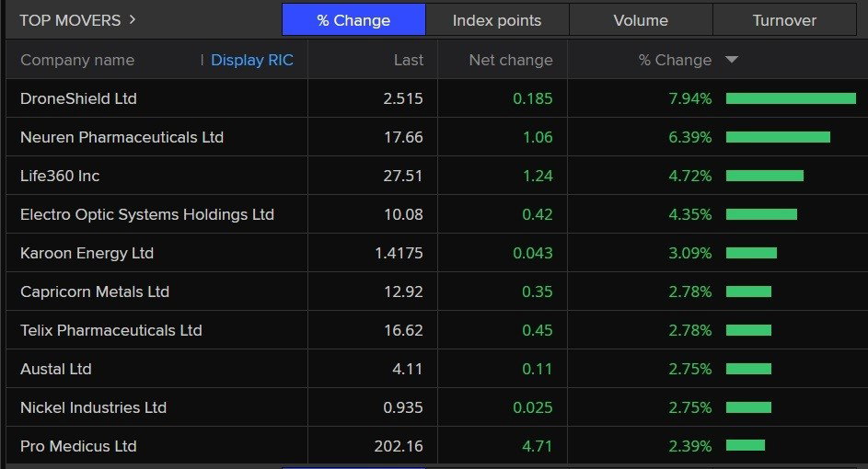Click the % Change column header label
Screen dimensions: 868x469
tap(675, 60)
